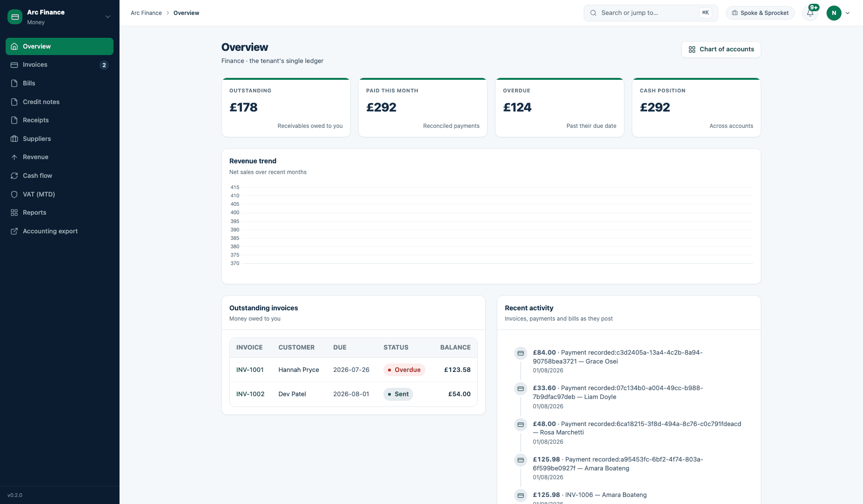The width and height of the screenshot is (863, 504).
Task: Click customer Dev Patel
Action: [292, 394]
